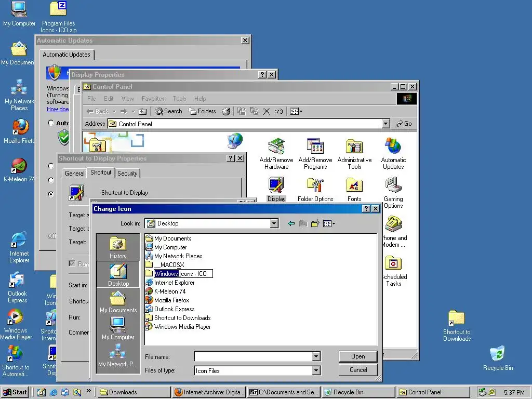Switch to Security tab in Shortcut properties

tap(127, 174)
